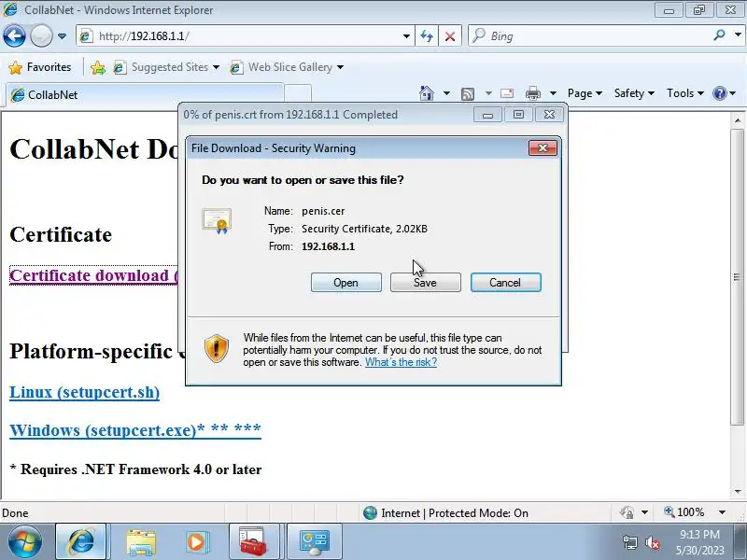Click the vertical scrollbar thumb
Image resolution: width=747 pixels, height=560 pixels.
point(738,276)
